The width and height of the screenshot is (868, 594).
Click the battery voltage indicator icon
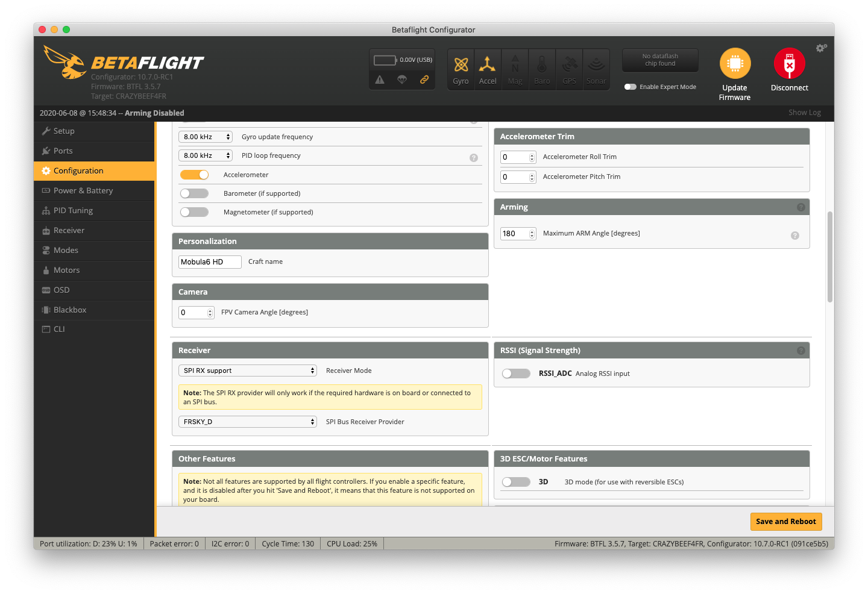(385, 60)
